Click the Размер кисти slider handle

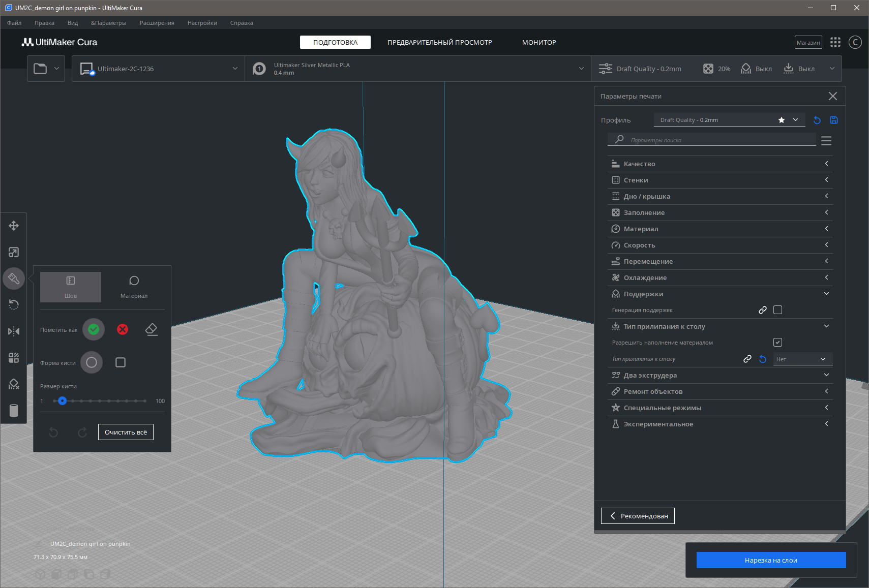[x=62, y=401]
